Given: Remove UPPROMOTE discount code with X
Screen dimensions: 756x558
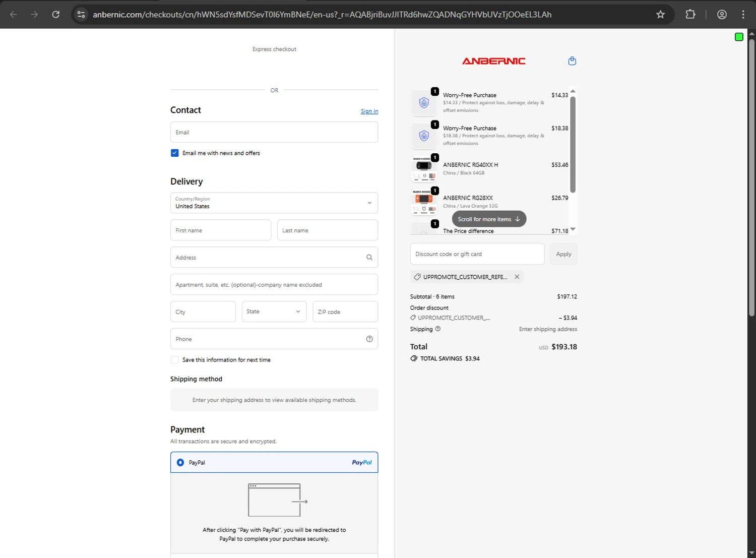Looking at the screenshot, I should coord(517,277).
